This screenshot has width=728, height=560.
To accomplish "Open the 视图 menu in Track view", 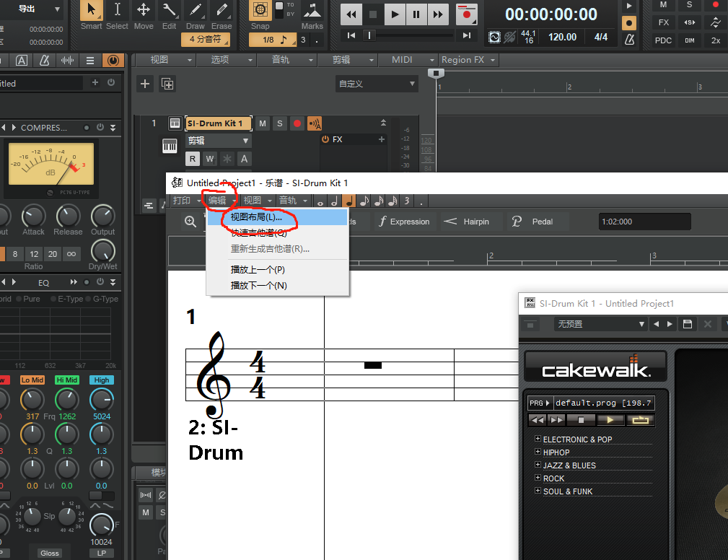I will (165, 60).
